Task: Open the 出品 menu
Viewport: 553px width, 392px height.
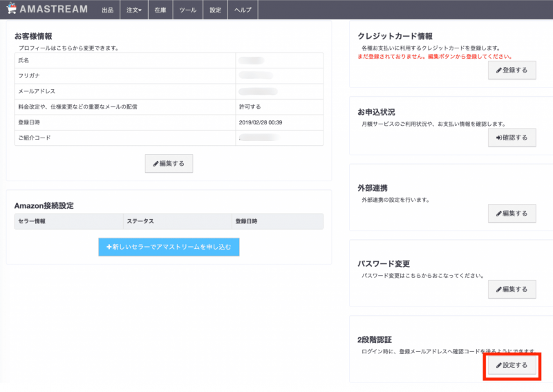Action: (108, 10)
